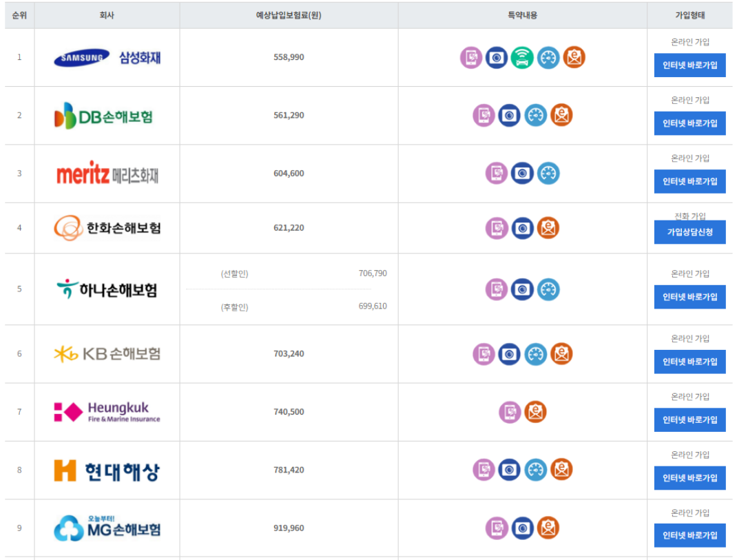The width and height of the screenshot is (737, 560).
Task: Click the navy blackbox camera icon in 현대해상 row
Action: pyautogui.click(x=510, y=469)
